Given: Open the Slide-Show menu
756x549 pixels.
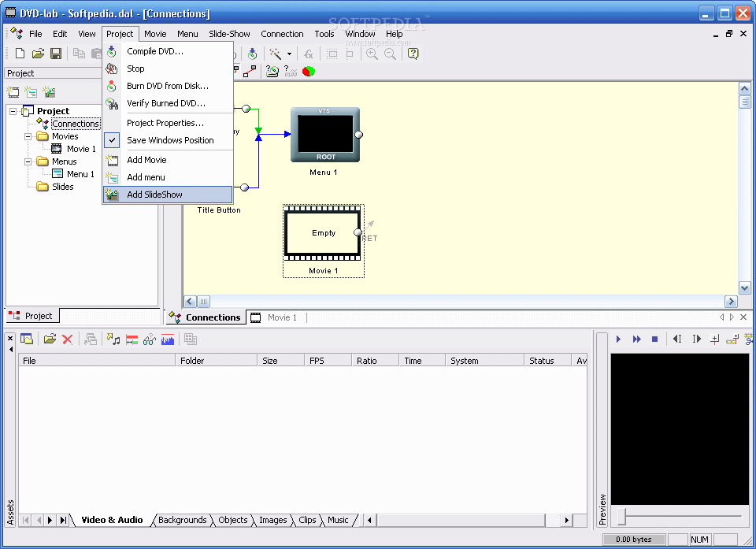Looking at the screenshot, I should point(229,34).
